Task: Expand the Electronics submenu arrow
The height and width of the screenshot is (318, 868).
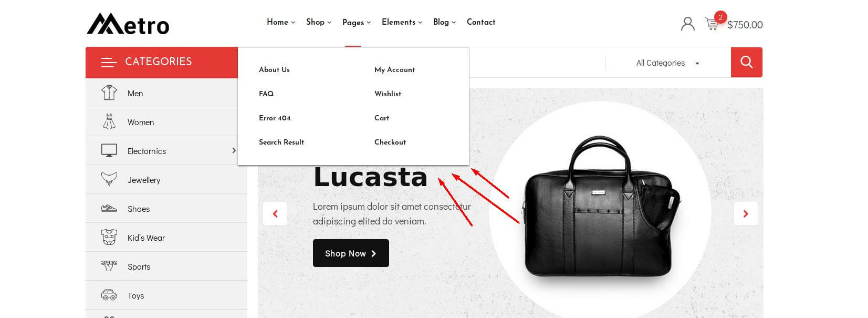Action: pyautogui.click(x=234, y=151)
